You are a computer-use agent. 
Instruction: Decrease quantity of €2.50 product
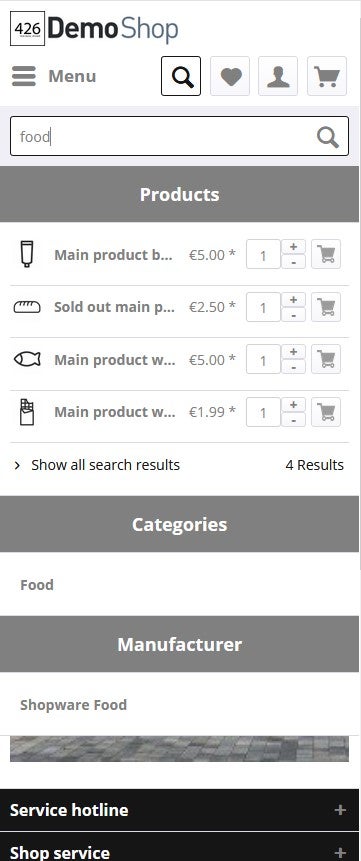tap(293, 315)
